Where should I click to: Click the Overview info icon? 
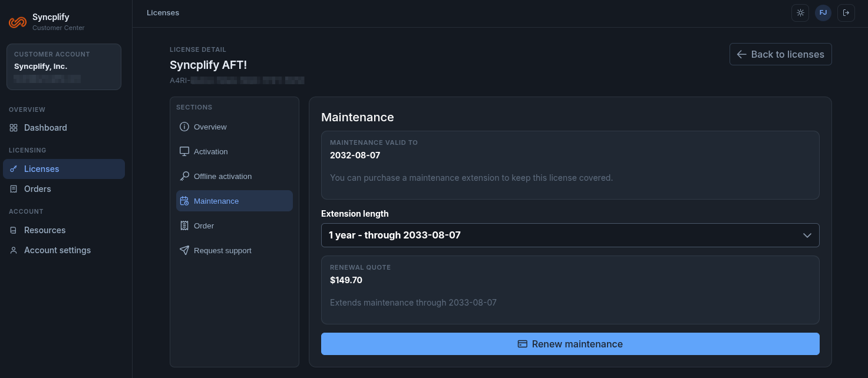tap(184, 127)
